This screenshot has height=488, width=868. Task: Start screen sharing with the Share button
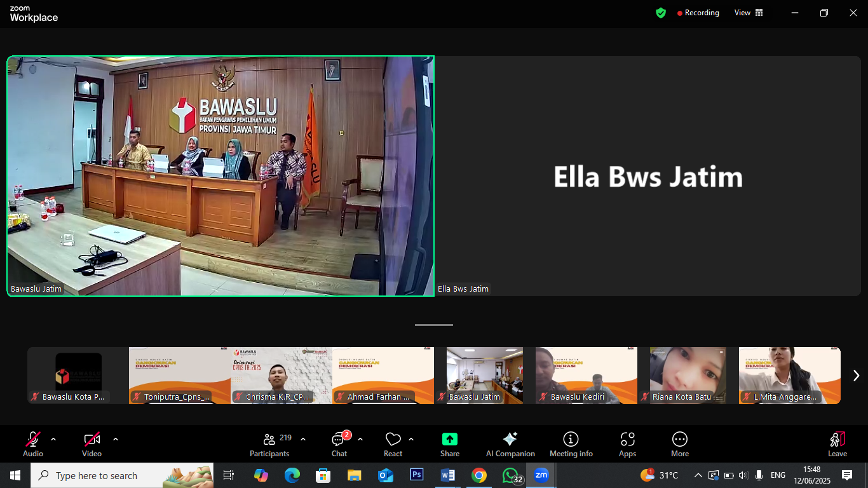450,444
